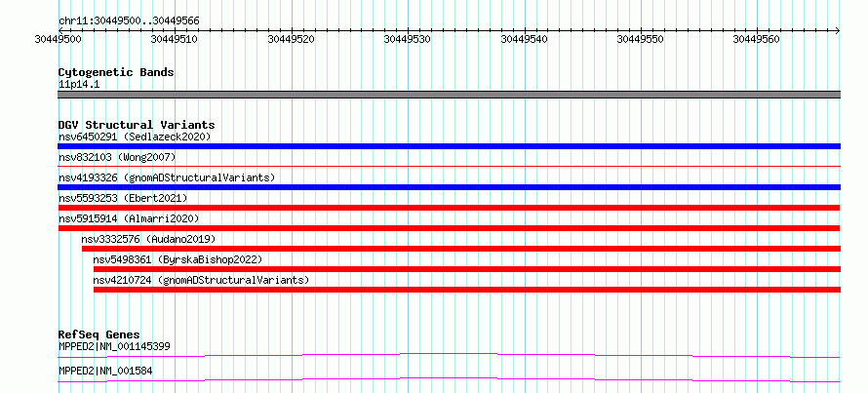Image resolution: width=868 pixels, height=393 pixels.
Task: Click the nsv4193326 gnomAD blue variant bar
Action: (449, 187)
